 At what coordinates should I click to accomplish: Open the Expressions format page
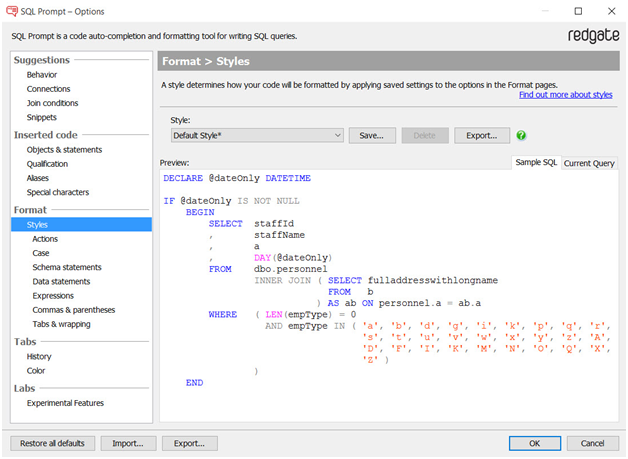[53, 296]
